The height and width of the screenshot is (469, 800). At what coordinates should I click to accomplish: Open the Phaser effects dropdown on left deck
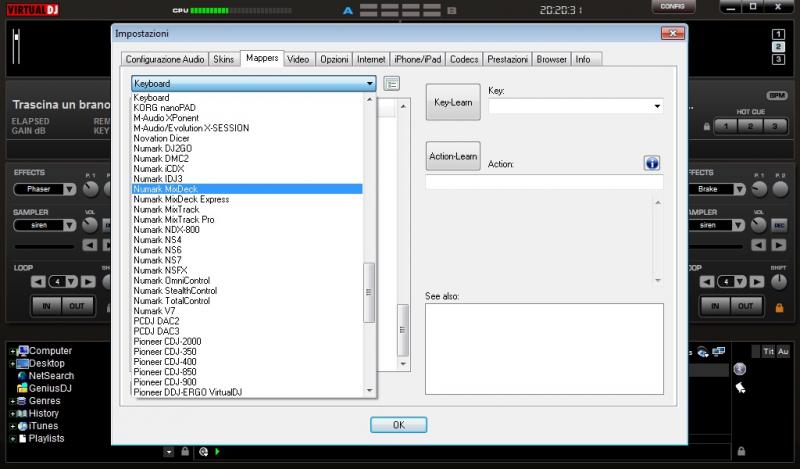click(x=69, y=189)
